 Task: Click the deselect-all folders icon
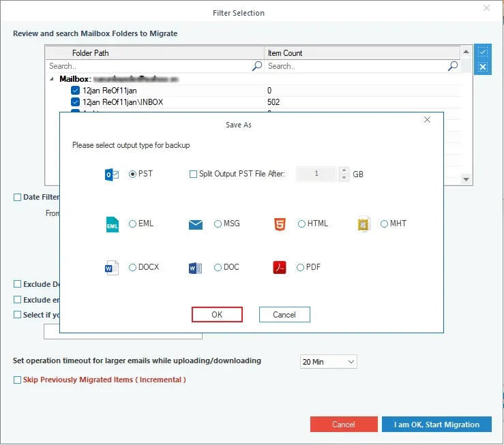tap(482, 67)
